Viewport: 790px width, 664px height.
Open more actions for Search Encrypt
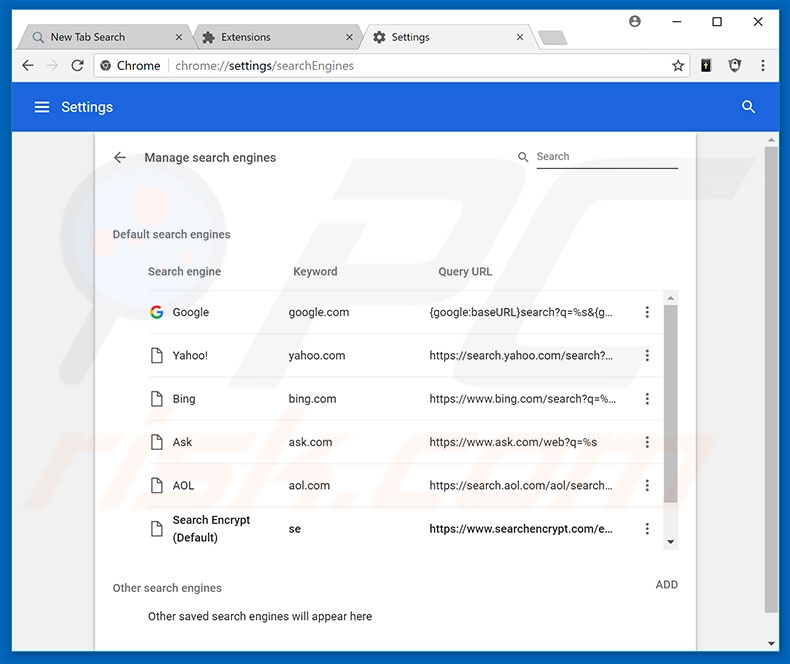tap(647, 529)
